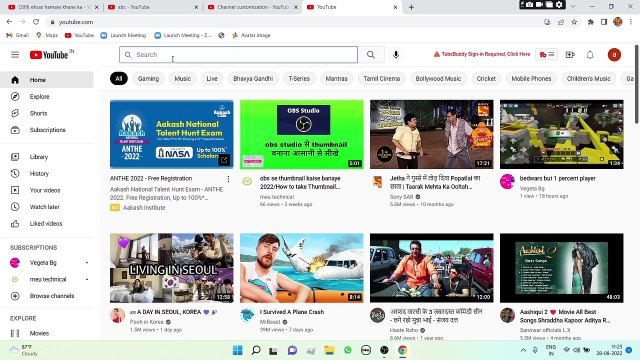Open Subscriptions in the sidebar
The image size is (640, 360).
coord(47,130)
